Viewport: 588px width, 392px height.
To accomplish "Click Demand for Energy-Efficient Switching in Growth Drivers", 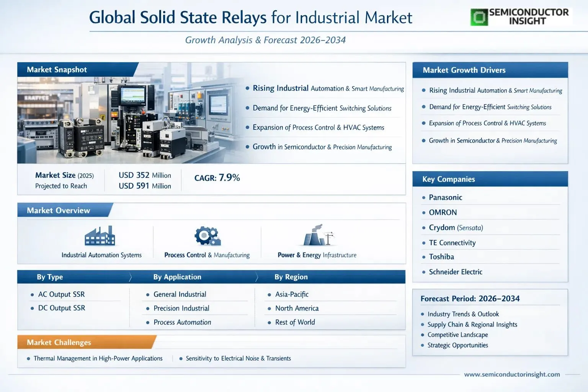I will pyautogui.click(x=490, y=107).
